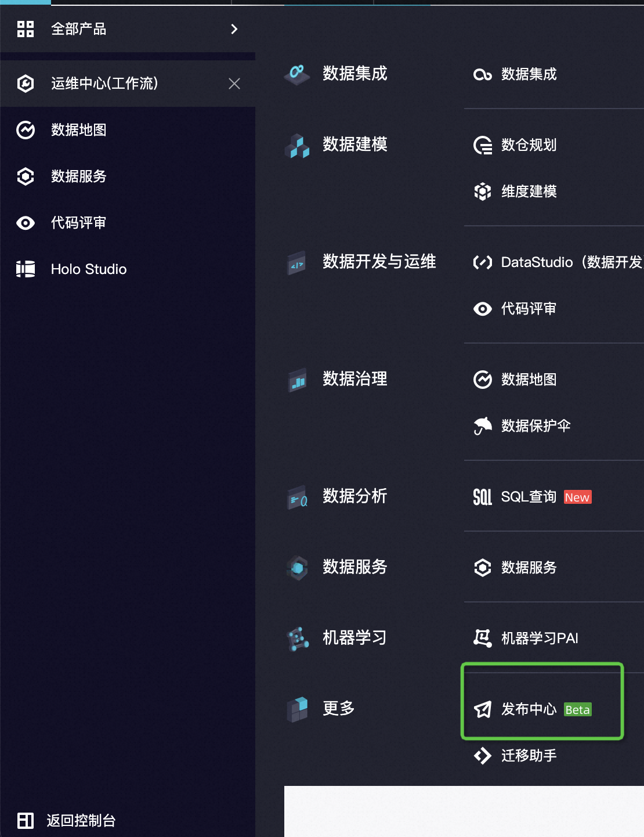Click the 全部产品 grid icon
Viewport: 644px width, 837px height.
(x=26, y=29)
